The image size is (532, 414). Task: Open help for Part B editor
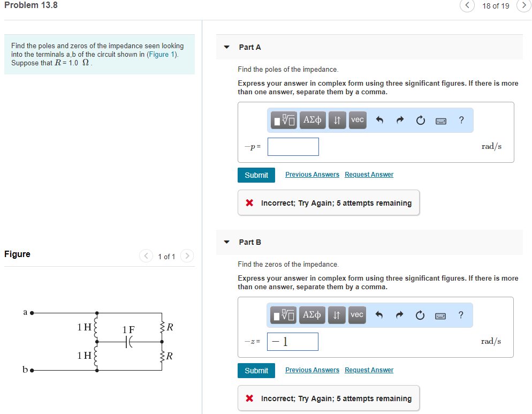(460, 315)
